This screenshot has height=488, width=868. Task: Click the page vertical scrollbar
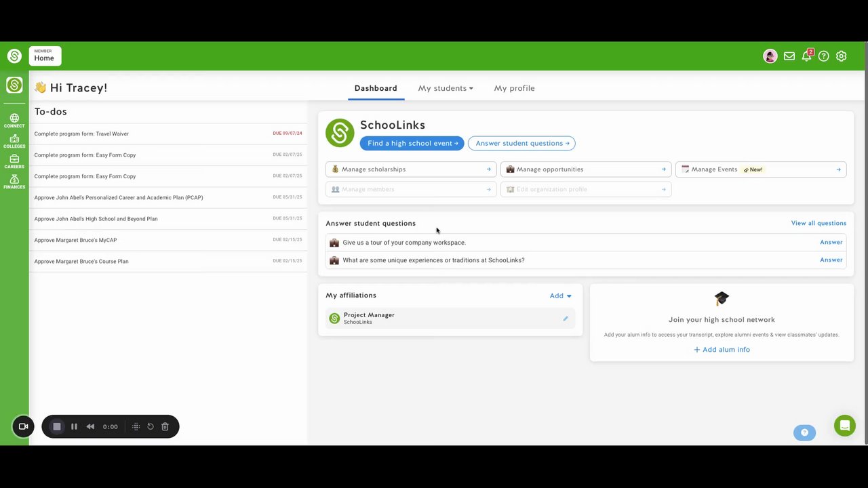[x=865, y=258]
